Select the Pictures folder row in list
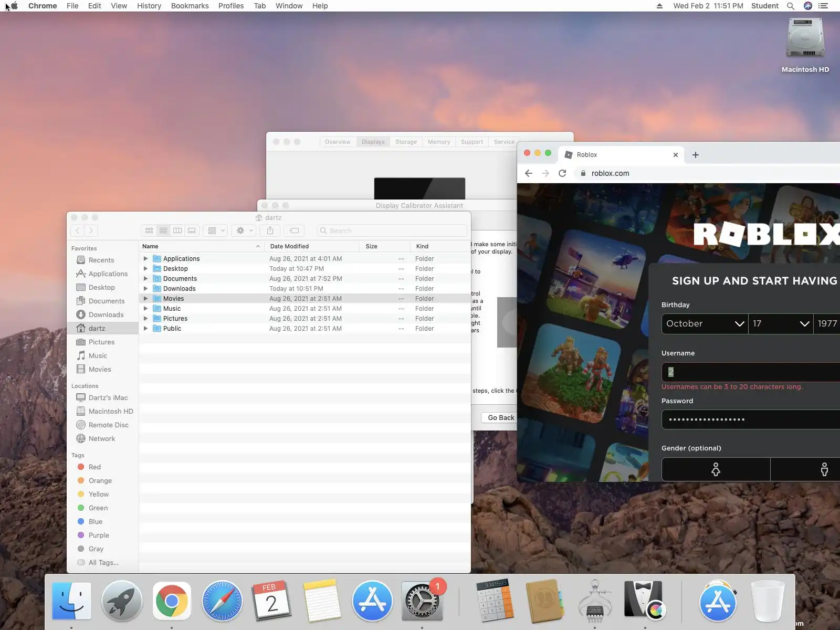The width and height of the screenshot is (840, 630). 304,319
